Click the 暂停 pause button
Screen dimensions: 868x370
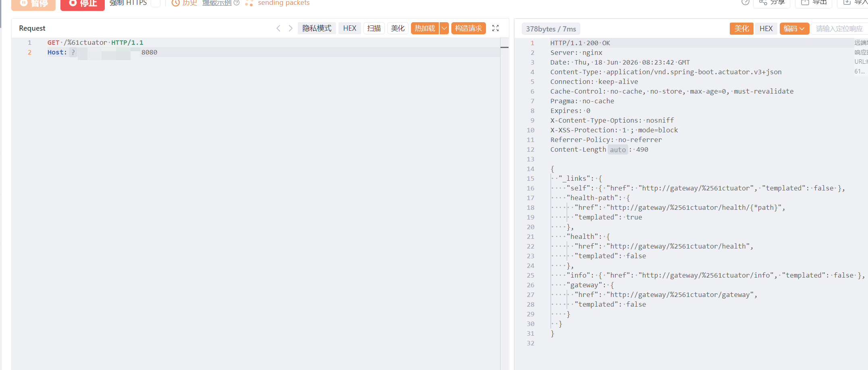pos(33,4)
